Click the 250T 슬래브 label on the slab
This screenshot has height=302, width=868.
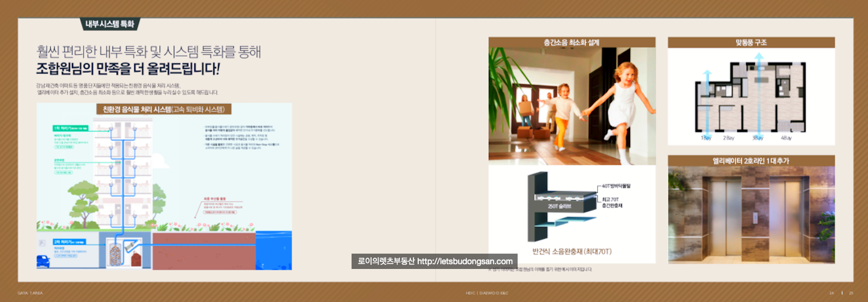561,206
